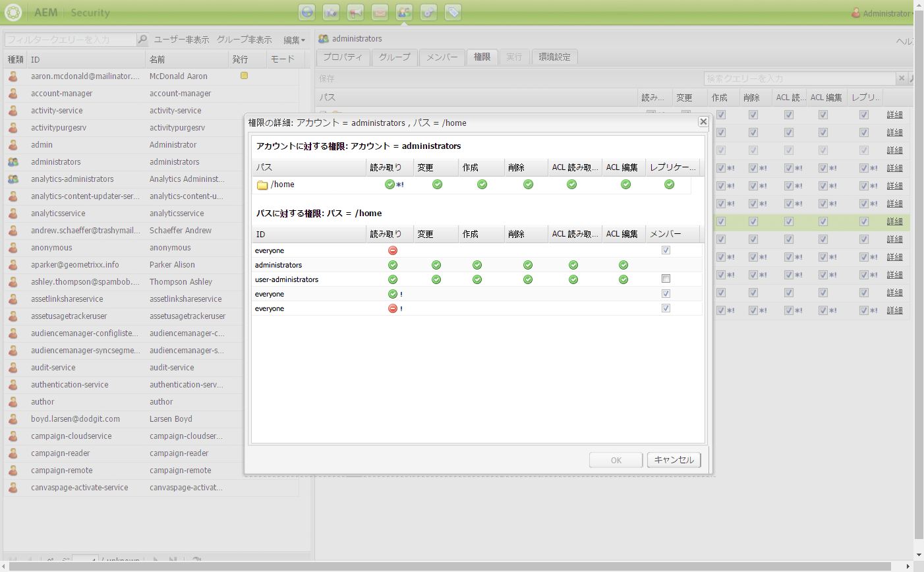Click the /home folder icon in dialog
Screen dimensions: 924x572
tap(262, 185)
